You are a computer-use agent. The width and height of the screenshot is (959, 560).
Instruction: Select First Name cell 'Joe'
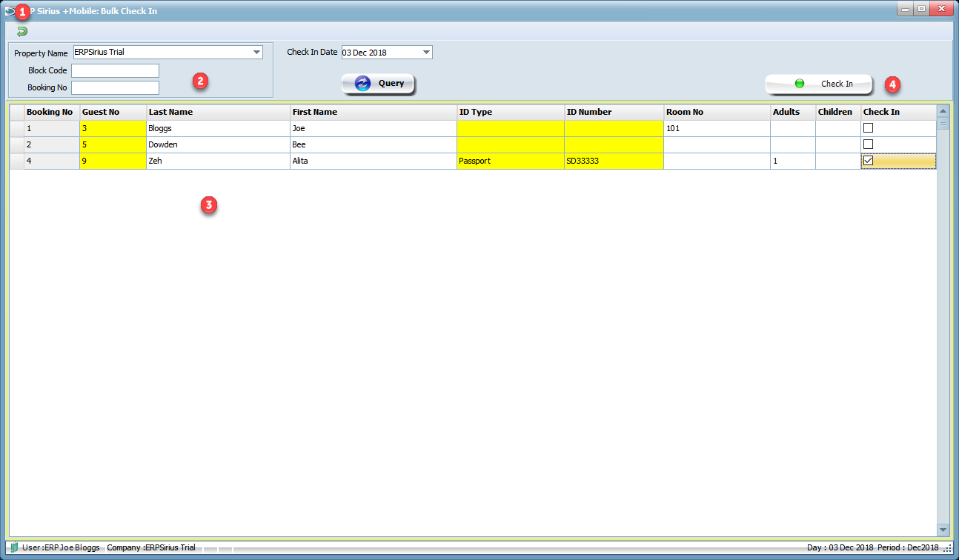pos(374,128)
